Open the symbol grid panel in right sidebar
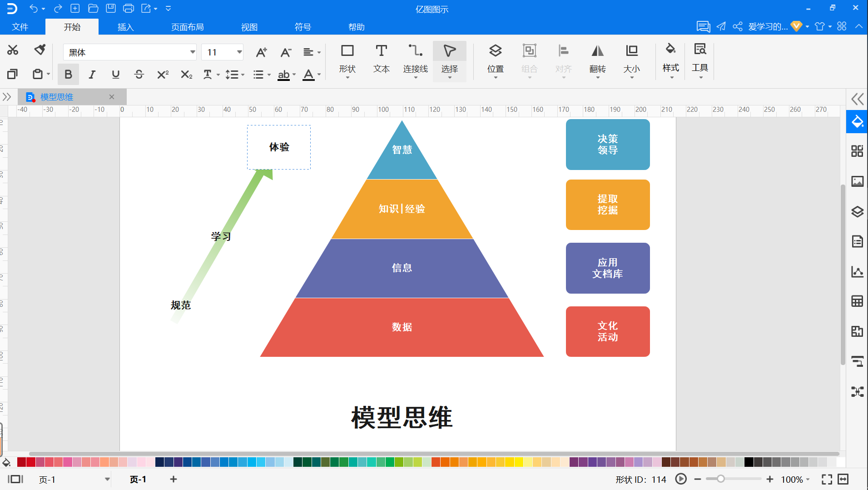Screen dimensions: 868x490 pyautogui.click(x=857, y=151)
